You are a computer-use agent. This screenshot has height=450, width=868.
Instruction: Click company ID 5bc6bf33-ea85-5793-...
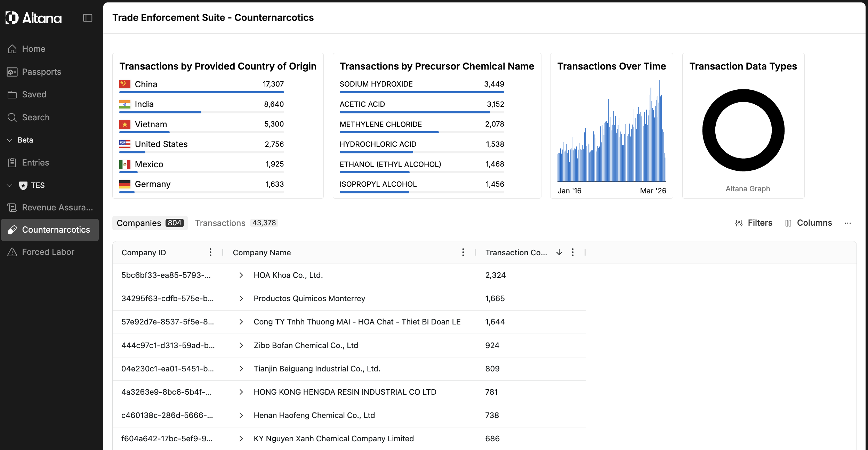pos(166,275)
